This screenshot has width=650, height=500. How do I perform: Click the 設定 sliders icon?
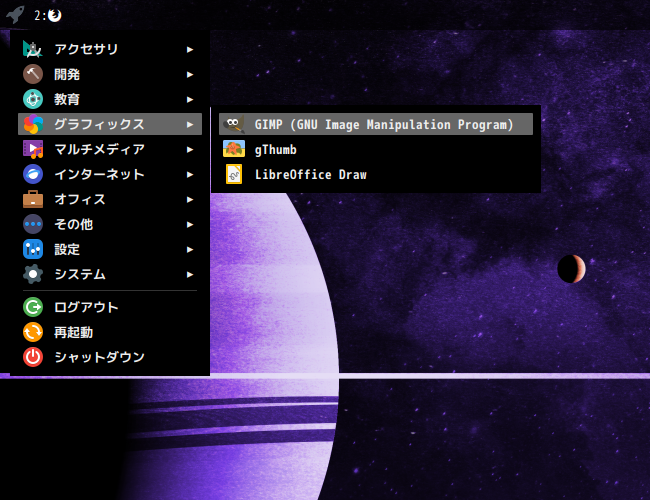click(x=33, y=249)
